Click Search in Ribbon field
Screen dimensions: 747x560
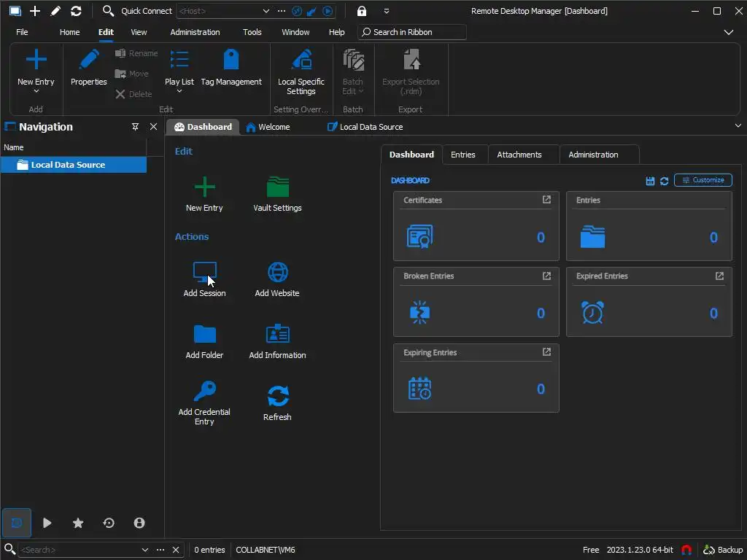pos(412,32)
